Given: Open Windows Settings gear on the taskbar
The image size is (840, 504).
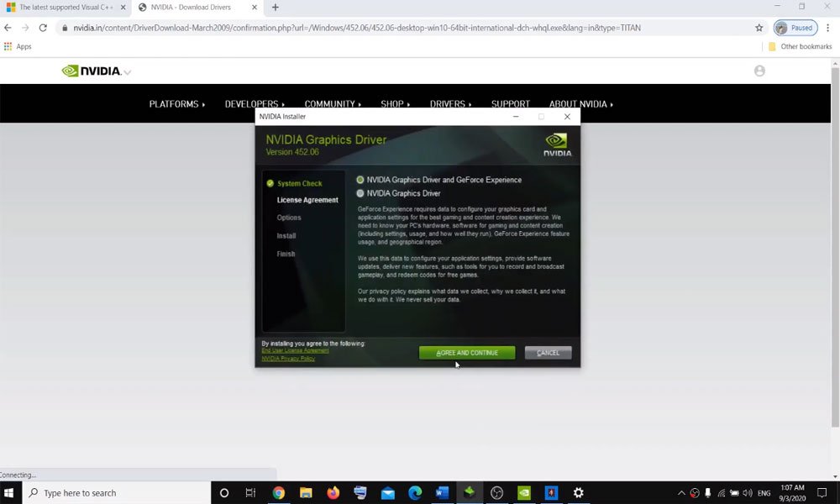Looking at the screenshot, I should [x=579, y=493].
